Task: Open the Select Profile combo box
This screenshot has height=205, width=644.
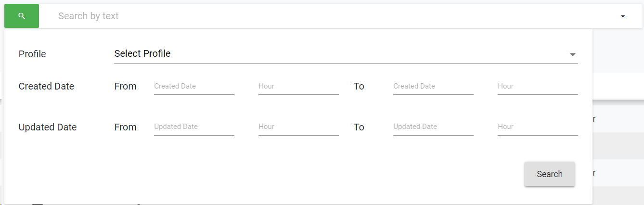Action: click(337, 54)
